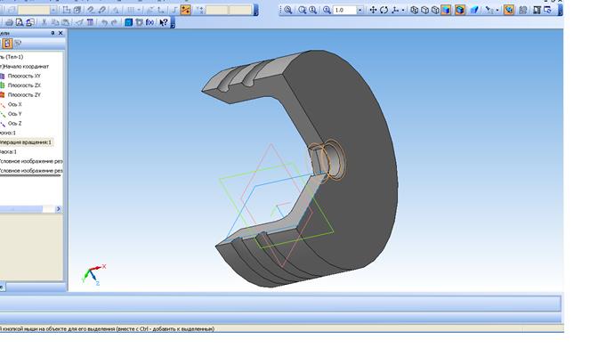The height and width of the screenshot is (364, 606).
Task: Select root part (Тел-1) tree item
Action: pyautogui.click(x=12, y=57)
